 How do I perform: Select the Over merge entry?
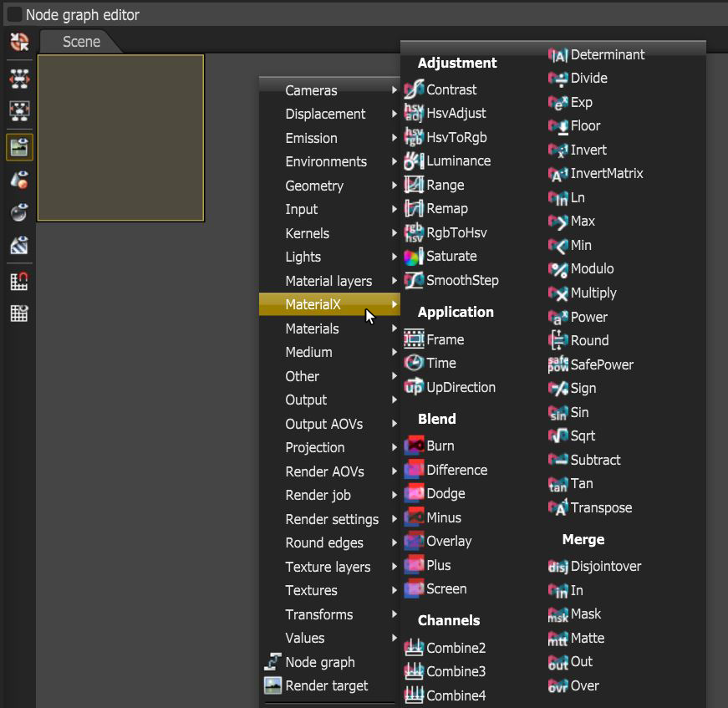coord(573,685)
